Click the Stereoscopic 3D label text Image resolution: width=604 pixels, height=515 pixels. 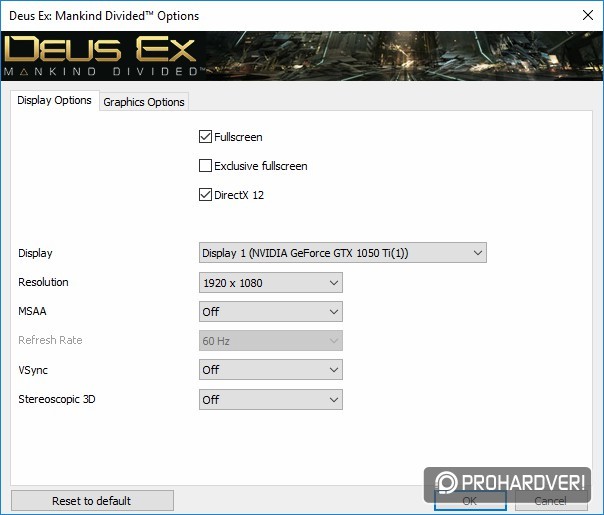click(57, 399)
